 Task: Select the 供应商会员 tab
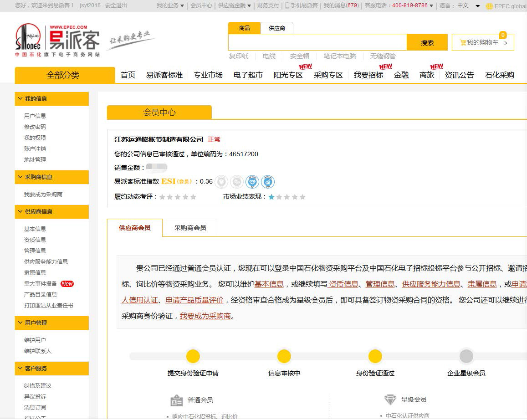point(135,228)
